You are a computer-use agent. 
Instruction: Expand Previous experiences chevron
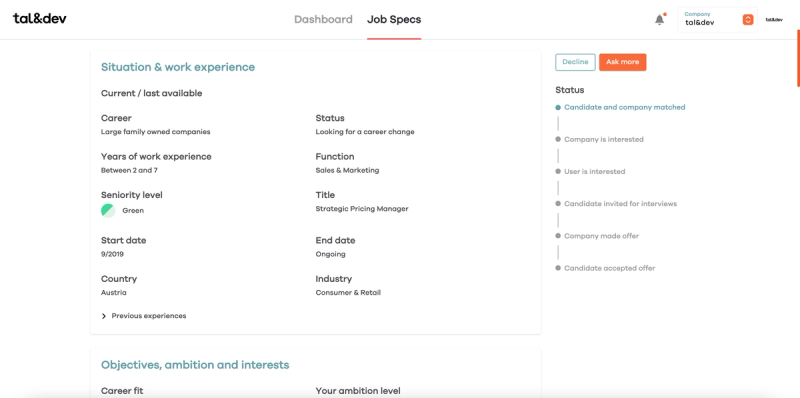click(104, 316)
